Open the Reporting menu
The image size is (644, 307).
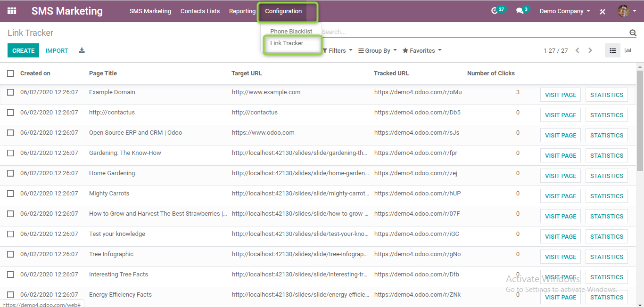pyautogui.click(x=242, y=11)
